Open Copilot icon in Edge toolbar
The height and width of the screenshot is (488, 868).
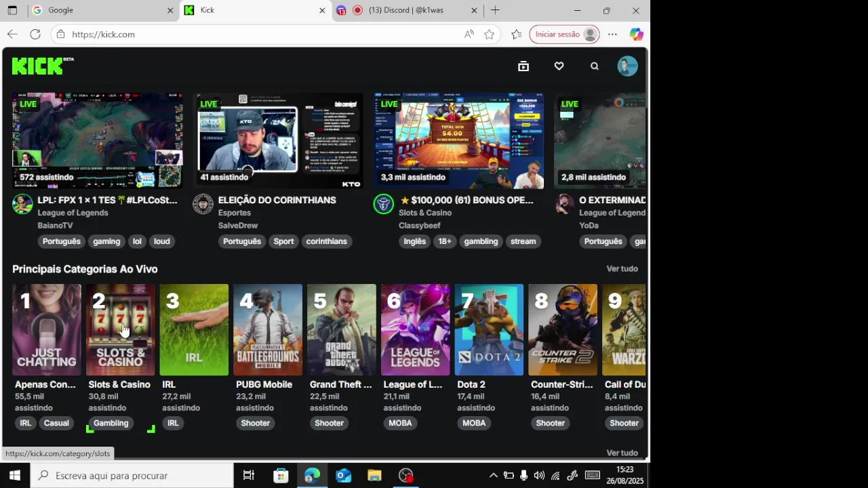click(636, 34)
